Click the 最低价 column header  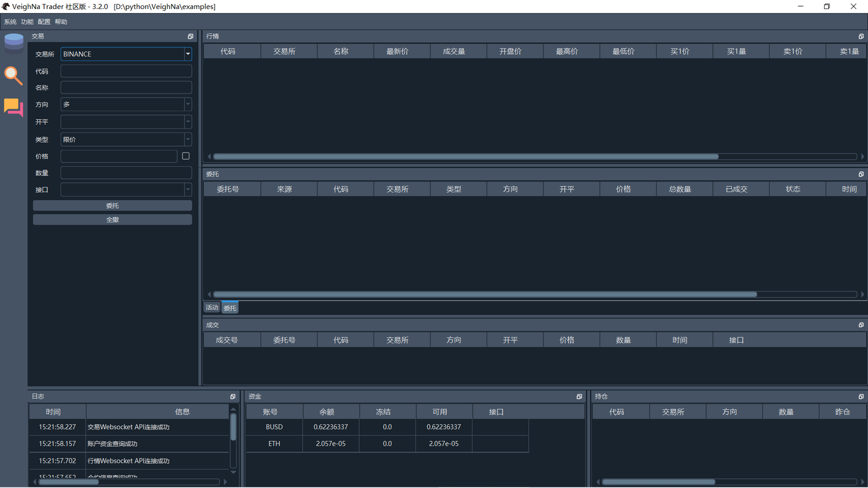tap(624, 52)
